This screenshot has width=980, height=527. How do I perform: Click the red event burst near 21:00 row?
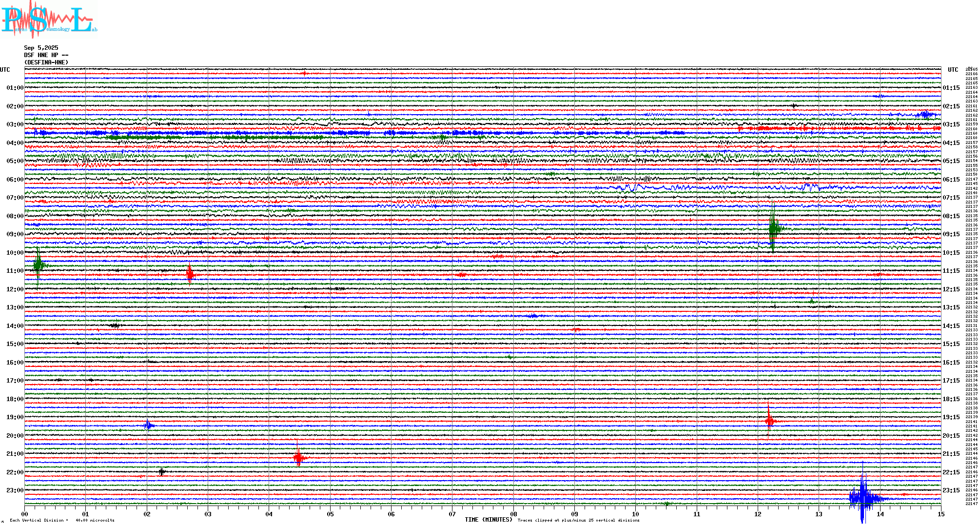pyautogui.click(x=299, y=458)
